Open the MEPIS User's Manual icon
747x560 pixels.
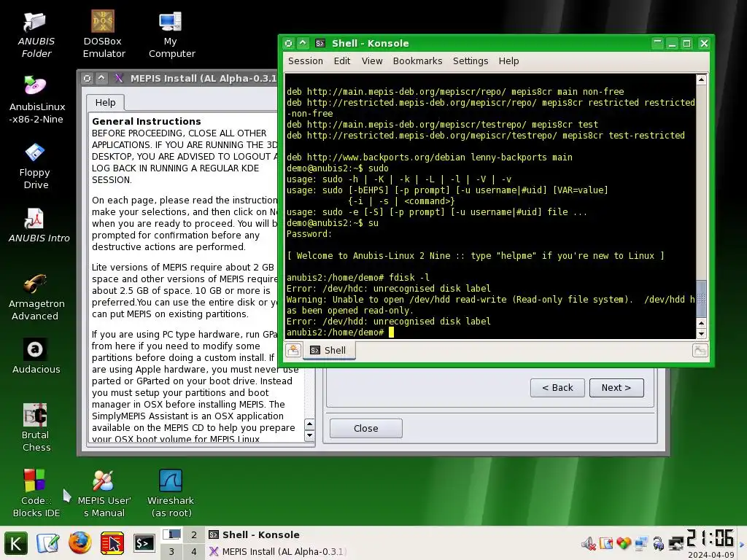coord(104,494)
